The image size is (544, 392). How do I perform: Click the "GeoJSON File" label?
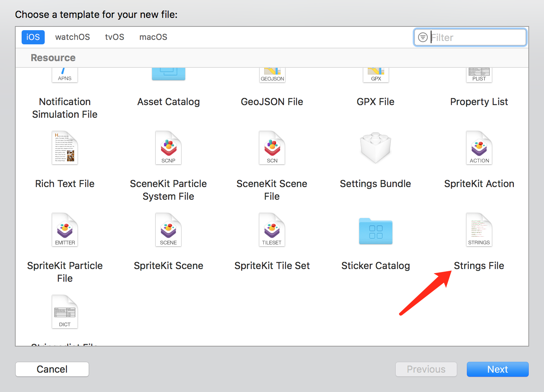coord(272,102)
